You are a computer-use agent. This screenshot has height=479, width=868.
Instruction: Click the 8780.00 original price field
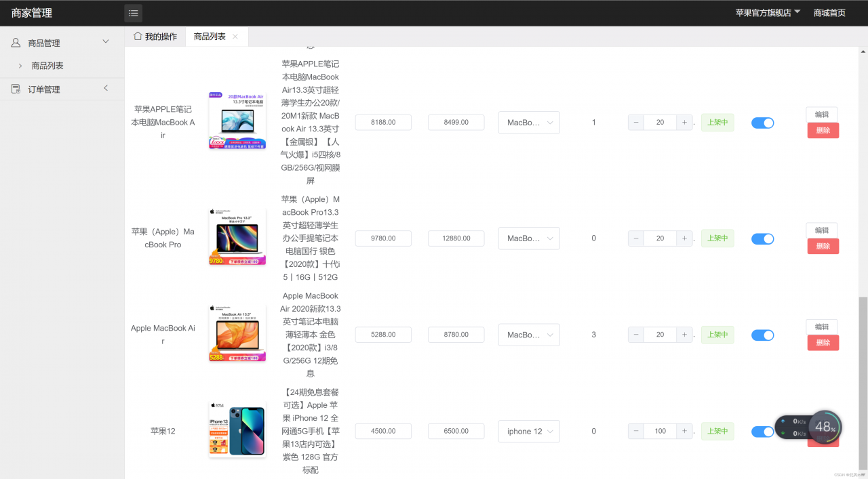[x=456, y=335]
